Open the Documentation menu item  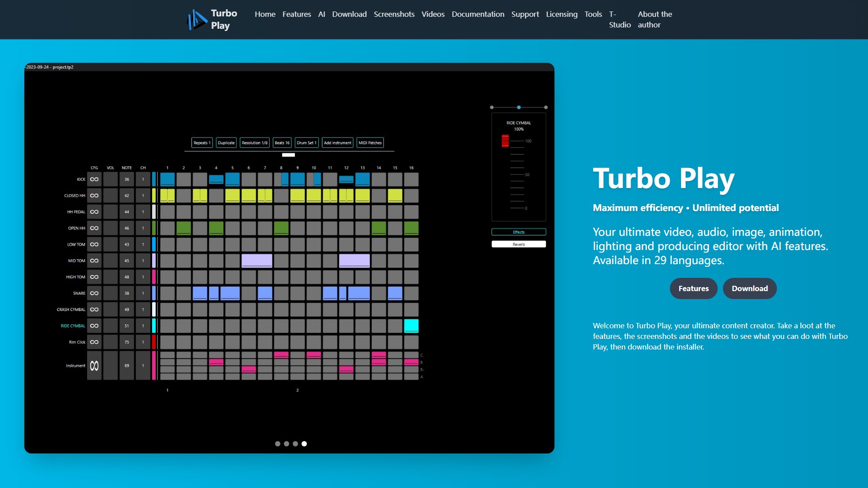478,14
